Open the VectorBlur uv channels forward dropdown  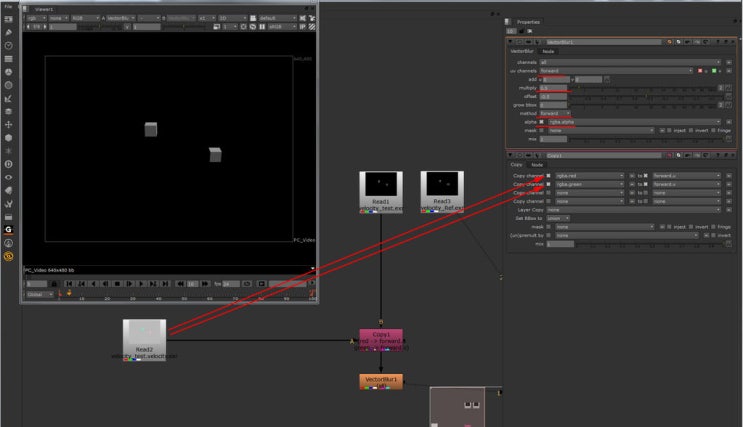click(616, 71)
